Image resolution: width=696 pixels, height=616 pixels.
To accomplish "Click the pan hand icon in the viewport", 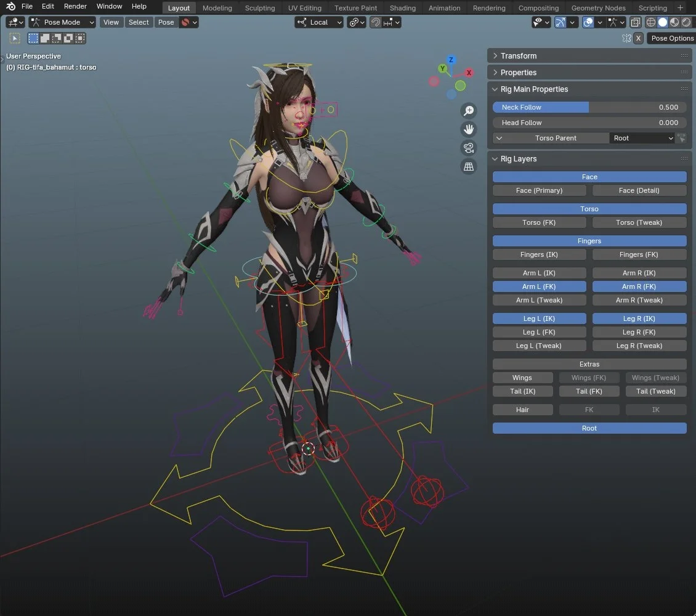I will (x=469, y=129).
